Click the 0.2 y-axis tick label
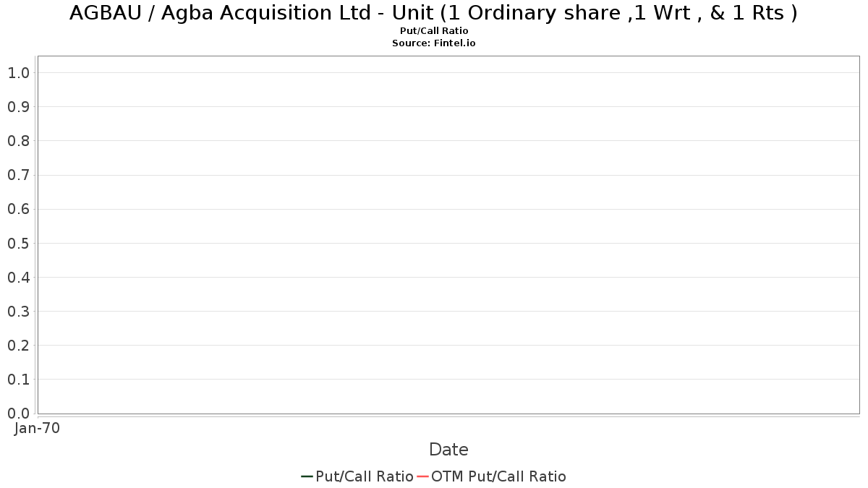The image size is (868, 488). click(x=19, y=345)
